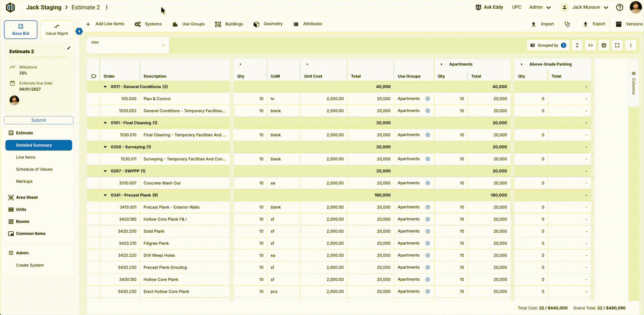Click the pencil edit icon beside Estimate 2
The image size is (644, 315).
coord(69,48)
